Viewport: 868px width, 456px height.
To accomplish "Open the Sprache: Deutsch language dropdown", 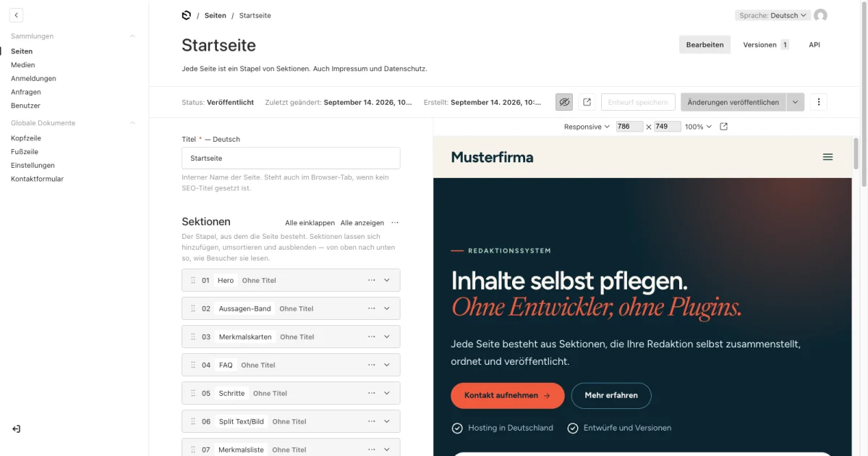I will pyautogui.click(x=772, y=15).
